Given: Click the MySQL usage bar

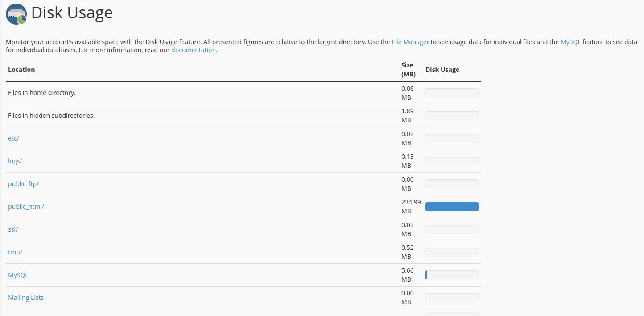Looking at the screenshot, I should (451, 274).
